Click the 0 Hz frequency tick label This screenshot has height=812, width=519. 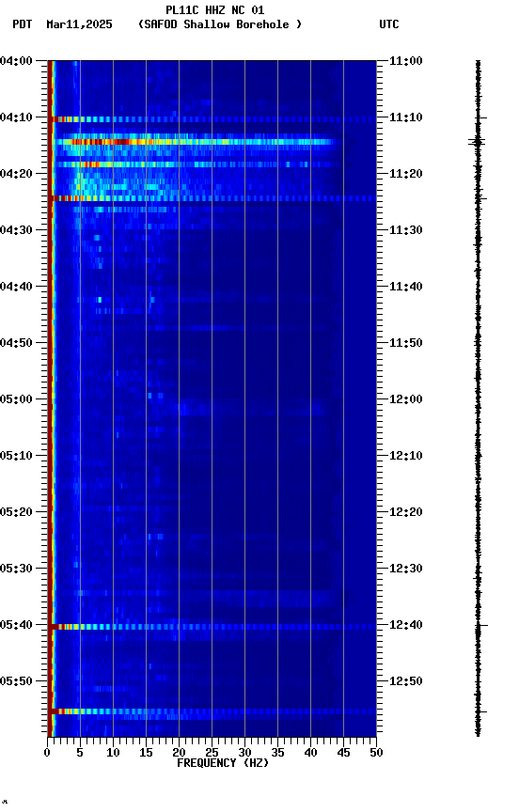47,753
